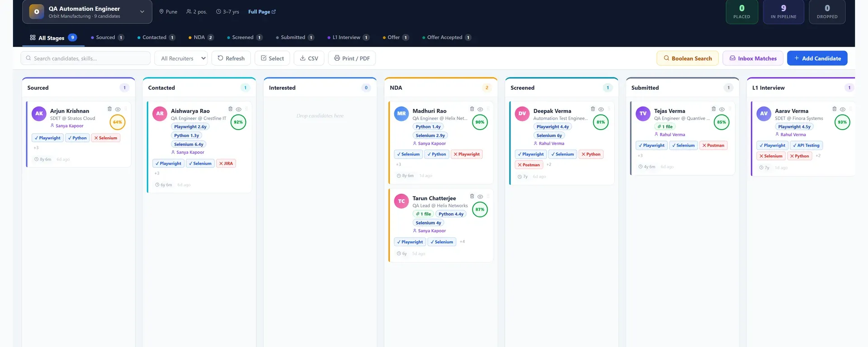Viewport: 868px width, 347px height.
Task: Filter by the Screened stage tab
Action: [x=245, y=38]
